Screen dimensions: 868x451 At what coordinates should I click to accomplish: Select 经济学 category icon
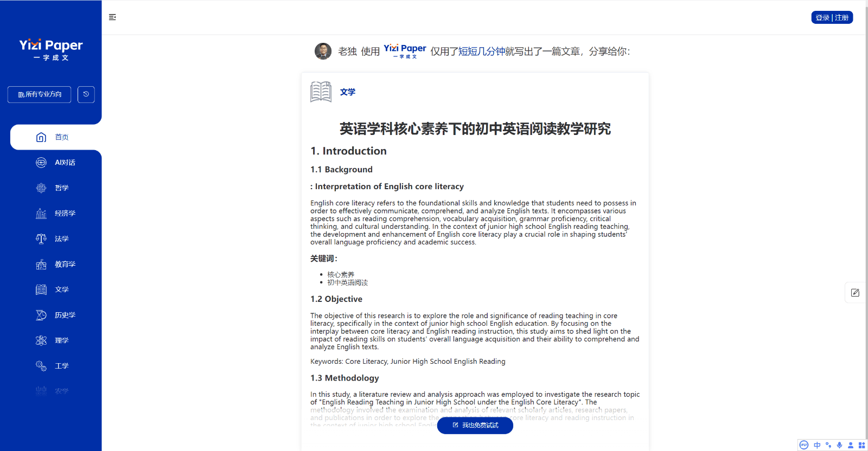(41, 214)
